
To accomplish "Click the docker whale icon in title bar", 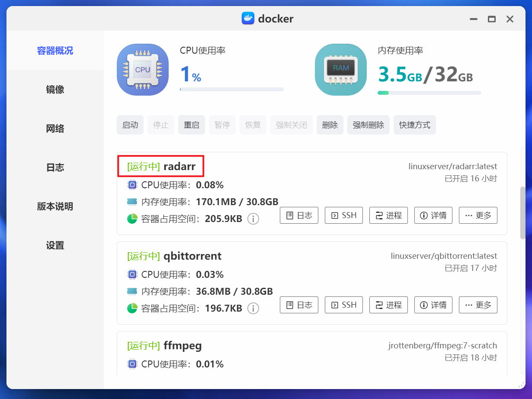I will tap(248, 19).
